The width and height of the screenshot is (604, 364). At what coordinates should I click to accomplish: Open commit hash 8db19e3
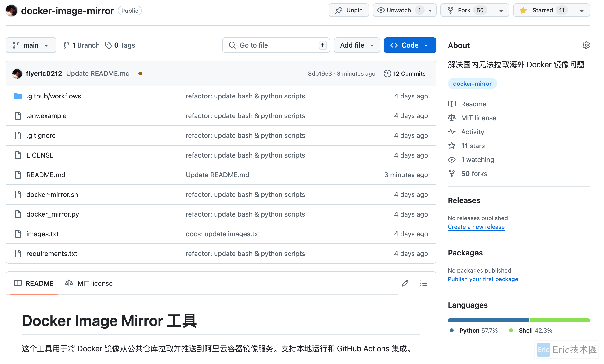tap(320, 73)
